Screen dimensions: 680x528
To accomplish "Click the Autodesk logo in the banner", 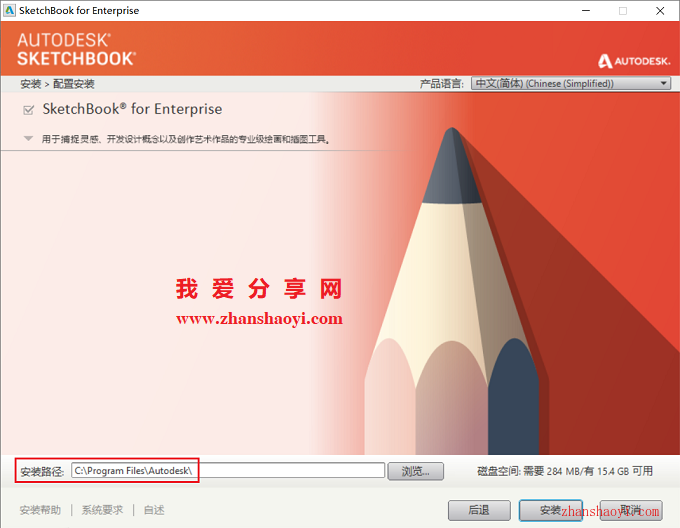I will coord(634,61).
